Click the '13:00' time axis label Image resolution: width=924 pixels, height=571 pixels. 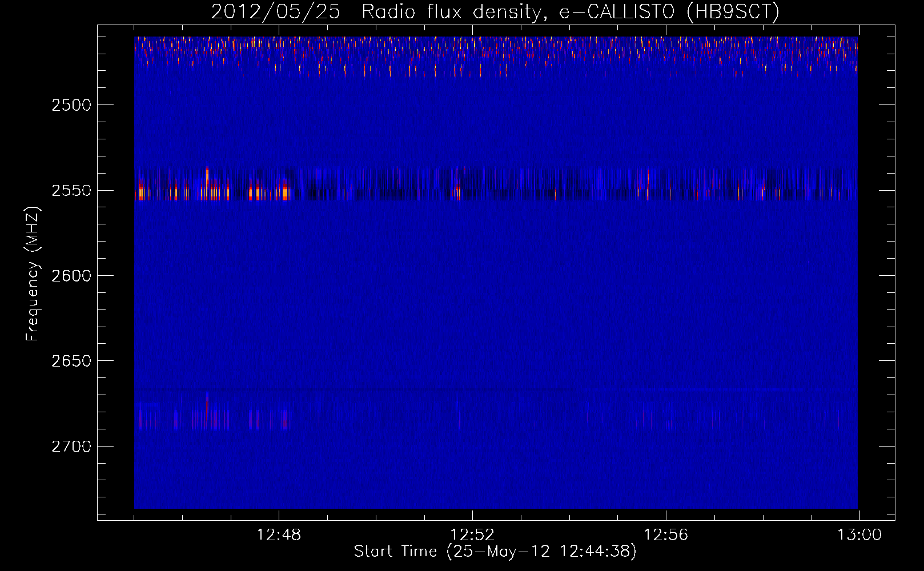[859, 535]
